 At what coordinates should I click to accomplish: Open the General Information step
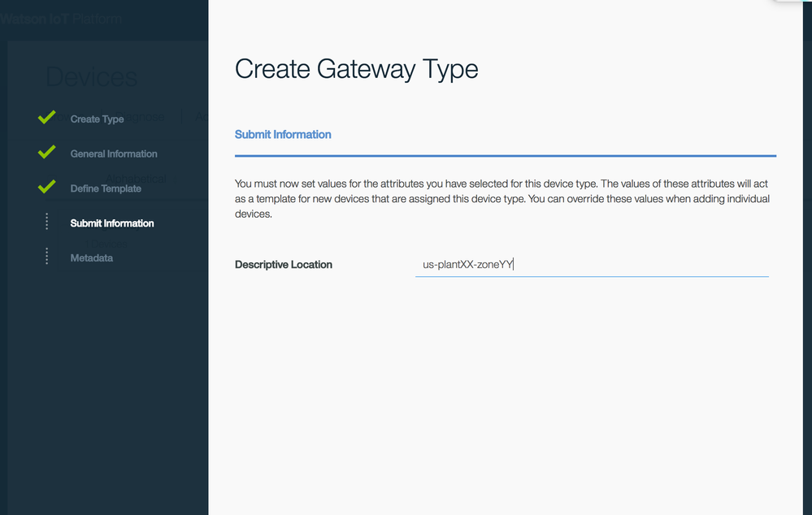point(114,154)
